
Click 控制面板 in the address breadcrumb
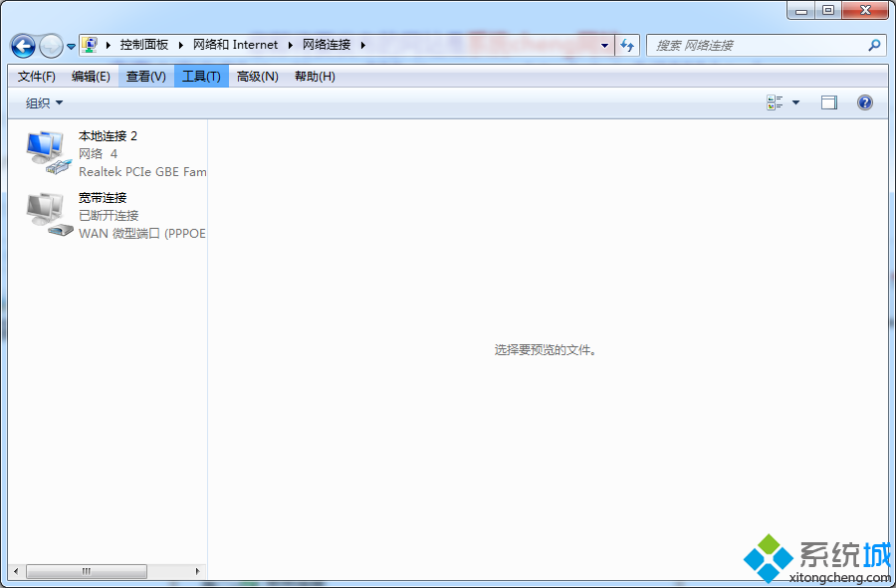point(144,45)
